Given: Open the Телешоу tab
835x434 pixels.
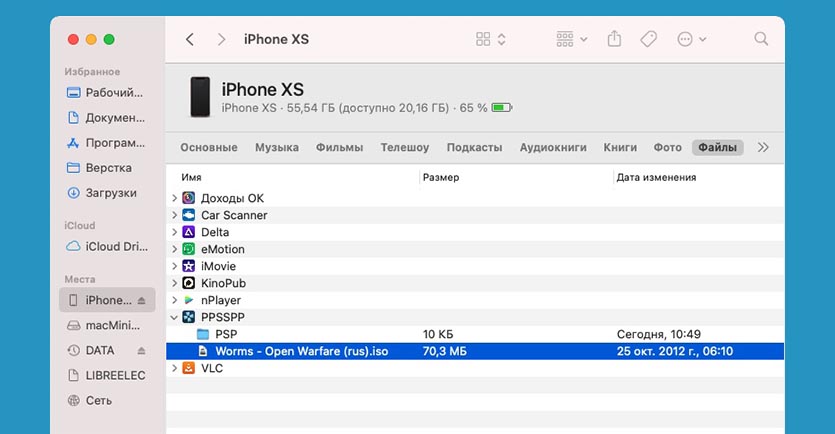Looking at the screenshot, I should (405, 148).
